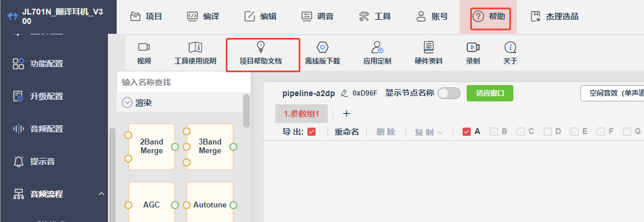The height and width of the screenshot is (222, 644).
Task: Switch to the 1.参数组1 tab
Action: (302, 114)
